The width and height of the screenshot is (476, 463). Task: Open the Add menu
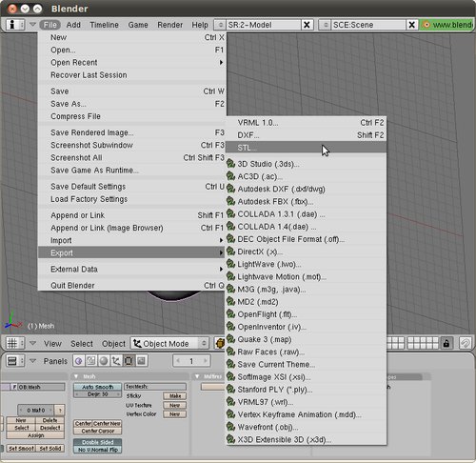(73, 25)
